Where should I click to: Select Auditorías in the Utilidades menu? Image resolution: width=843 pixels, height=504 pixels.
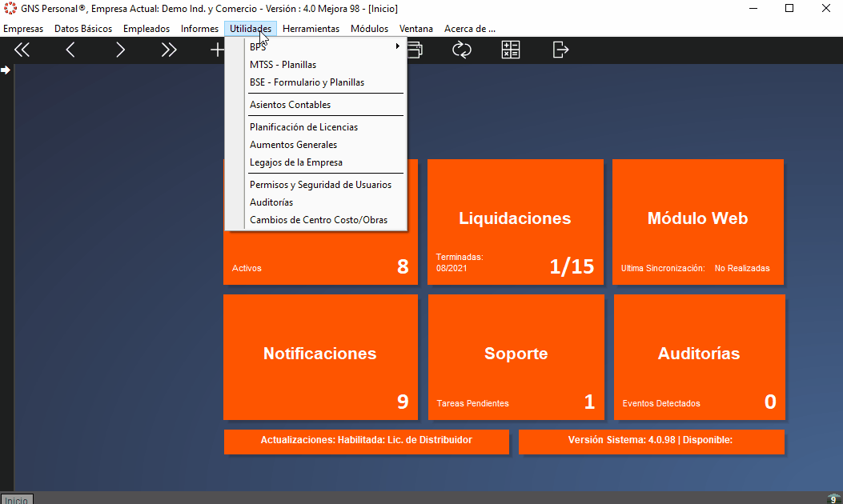click(325, 202)
